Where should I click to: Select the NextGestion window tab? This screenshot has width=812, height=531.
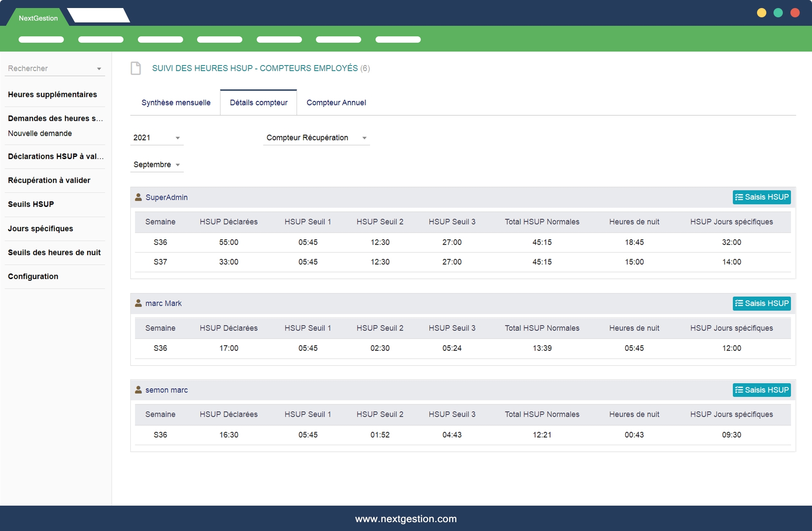point(38,18)
